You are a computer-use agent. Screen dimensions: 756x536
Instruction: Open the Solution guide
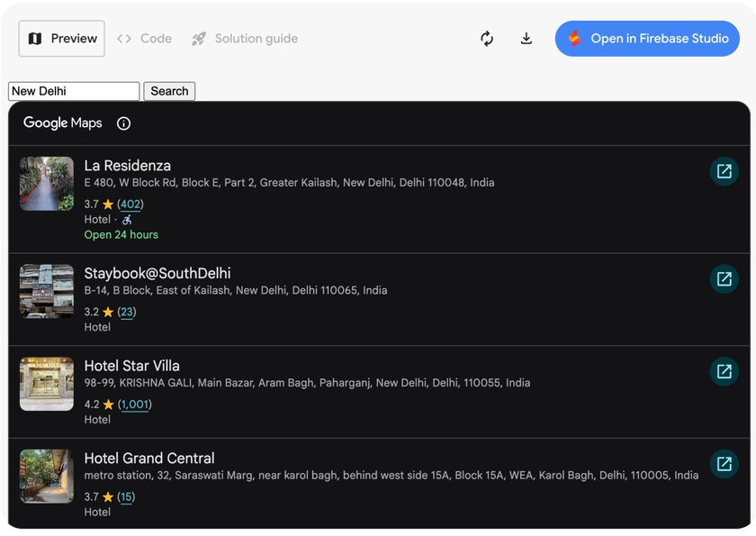tap(256, 39)
